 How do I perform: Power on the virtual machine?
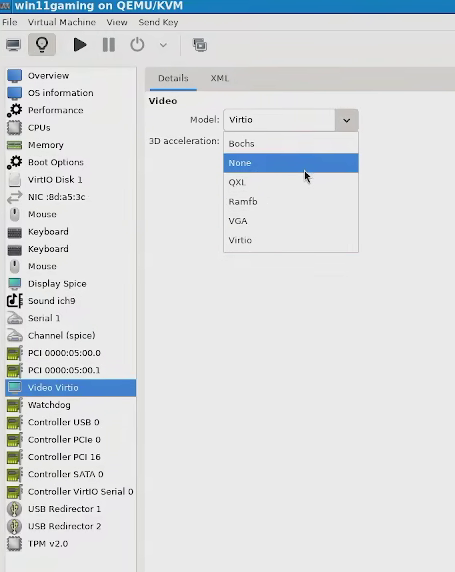pyautogui.click(x=80, y=45)
